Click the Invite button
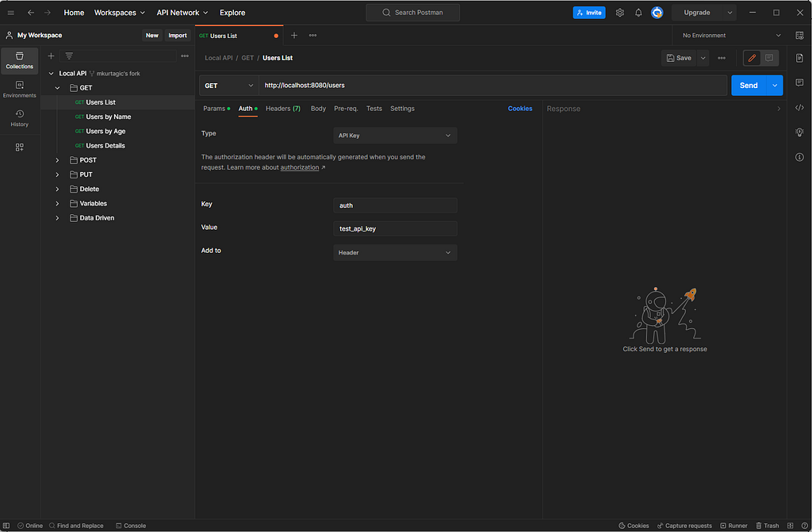 tap(589, 13)
